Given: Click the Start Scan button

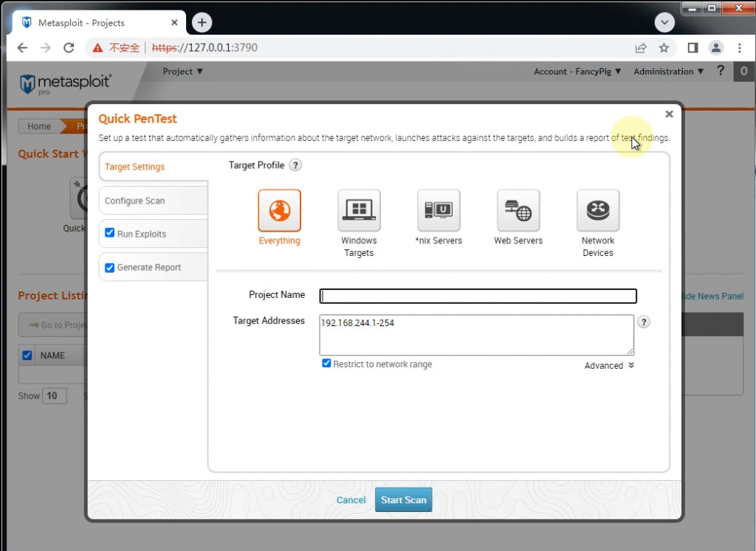Looking at the screenshot, I should pyautogui.click(x=404, y=500).
